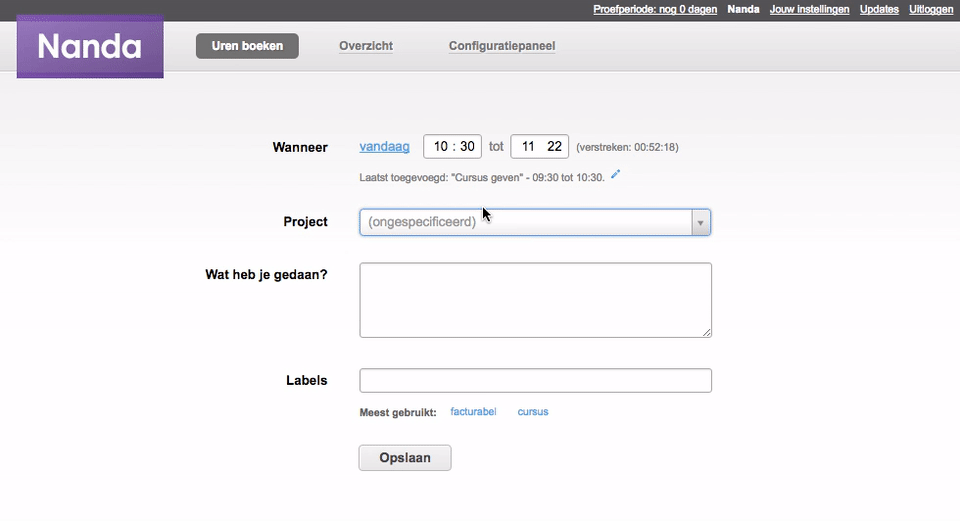Open Jouw instellingen settings link
Screen dimensions: 960x521
tap(809, 9)
